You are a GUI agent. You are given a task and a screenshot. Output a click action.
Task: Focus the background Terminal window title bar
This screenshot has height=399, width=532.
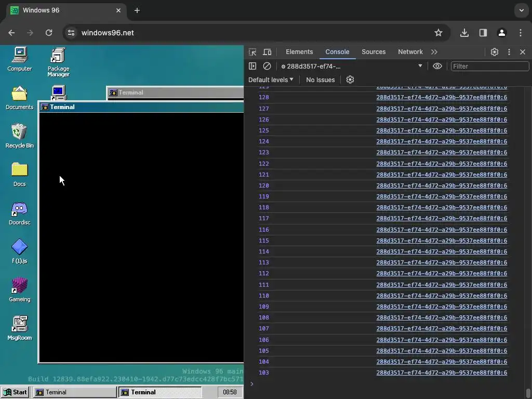point(176,92)
